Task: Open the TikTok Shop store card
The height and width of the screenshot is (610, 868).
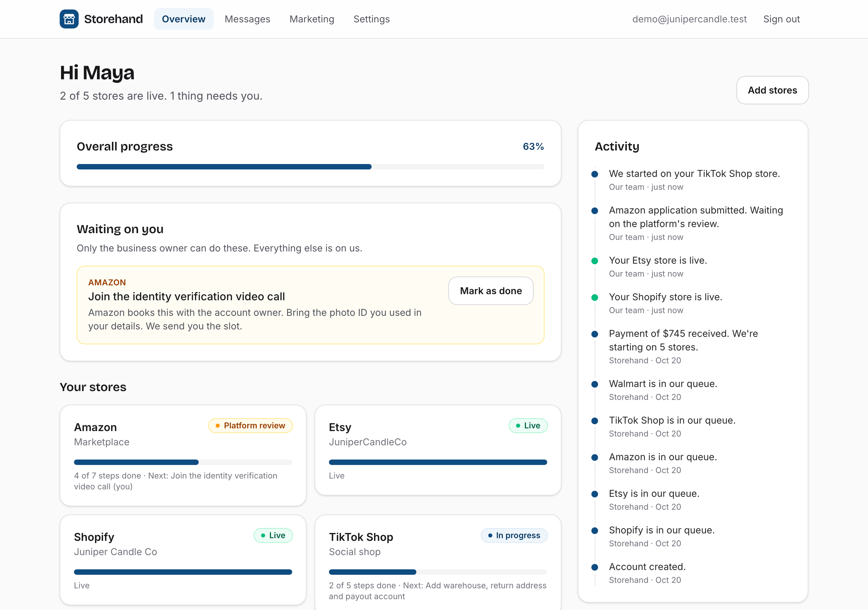Action: pos(438,562)
